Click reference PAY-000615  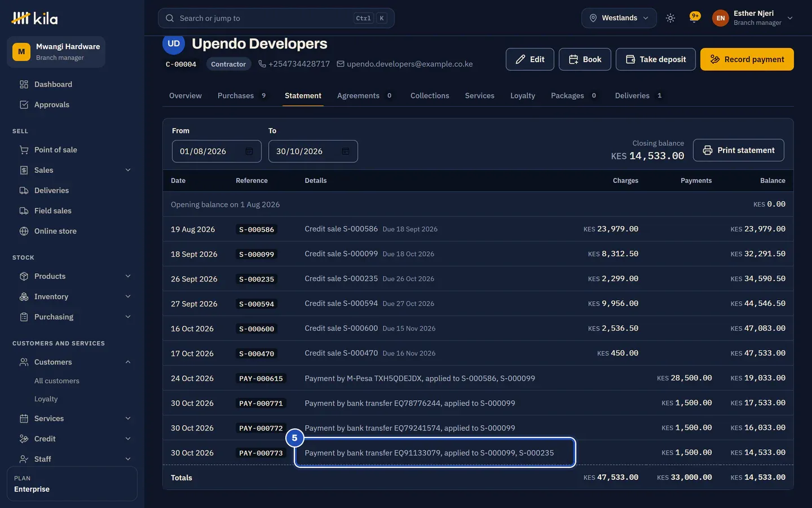pos(261,379)
